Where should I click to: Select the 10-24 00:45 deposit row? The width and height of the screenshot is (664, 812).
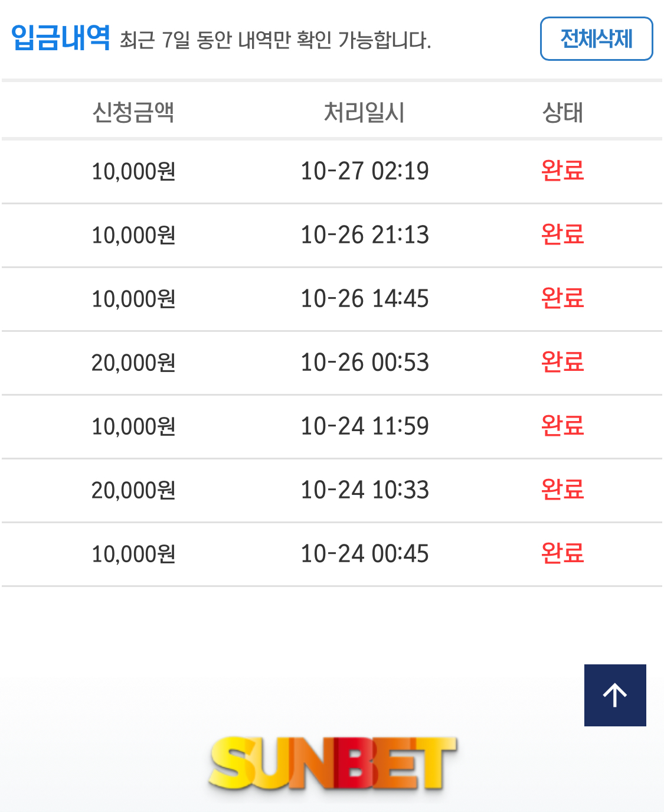click(332, 555)
